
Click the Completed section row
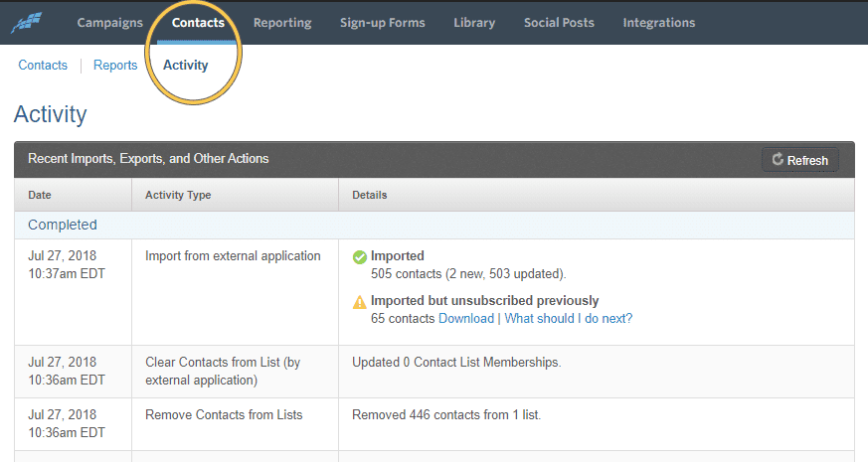pos(434,225)
